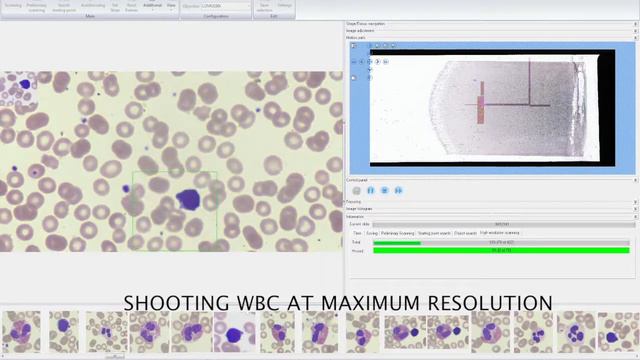640x360 pixels.
Task: Expand the Focusing section arrow
Action: coord(635,202)
